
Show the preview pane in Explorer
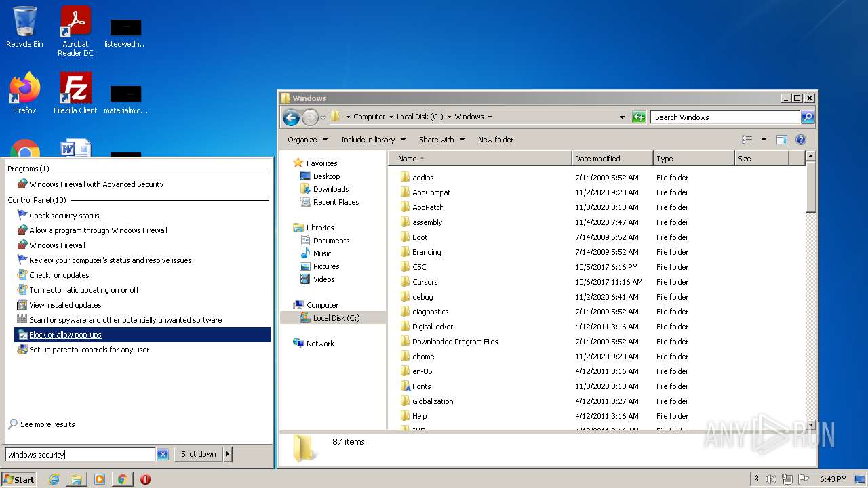pos(781,140)
